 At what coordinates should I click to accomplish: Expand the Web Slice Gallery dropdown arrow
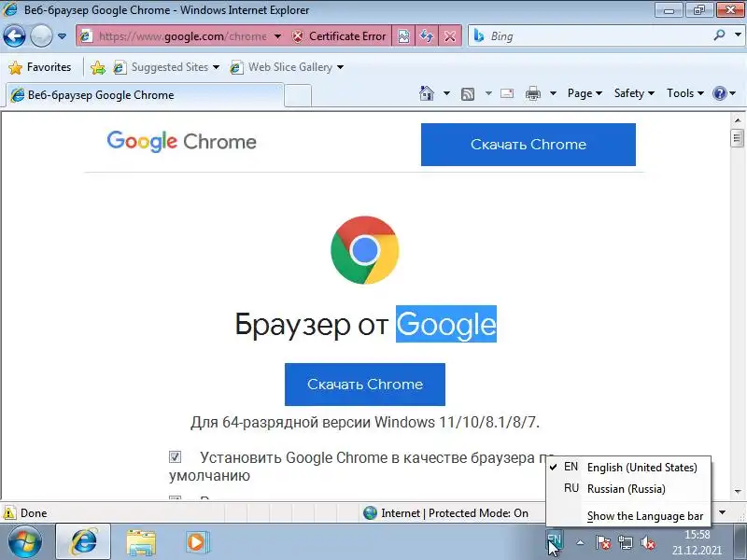pyautogui.click(x=340, y=67)
